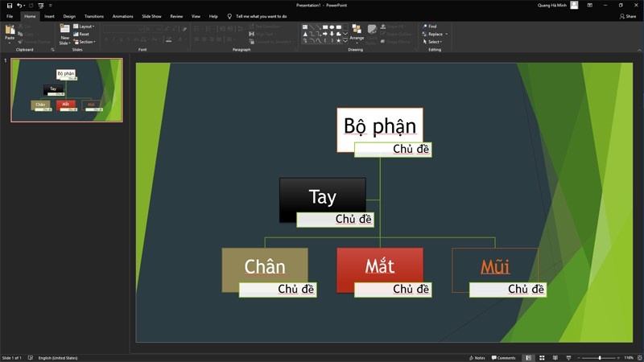This screenshot has width=644, height=362.
Task: Switch to Slide Sorter view
Action: tap(542, 357)
